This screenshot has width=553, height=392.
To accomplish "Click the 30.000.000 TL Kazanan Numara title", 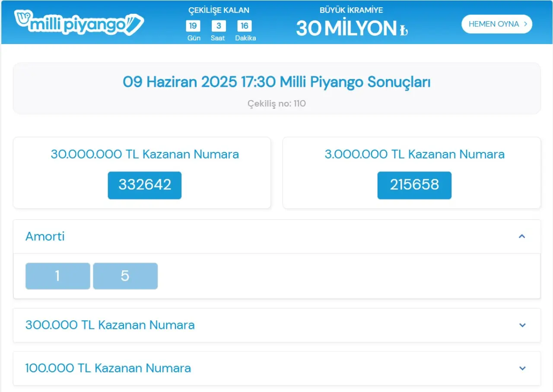I will click(145, 154).
